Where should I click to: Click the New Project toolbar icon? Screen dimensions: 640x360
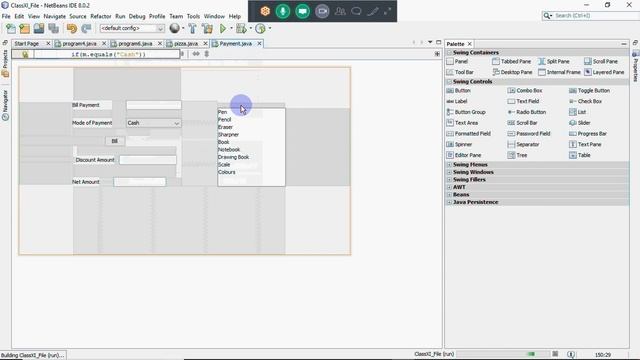point(24,29)
